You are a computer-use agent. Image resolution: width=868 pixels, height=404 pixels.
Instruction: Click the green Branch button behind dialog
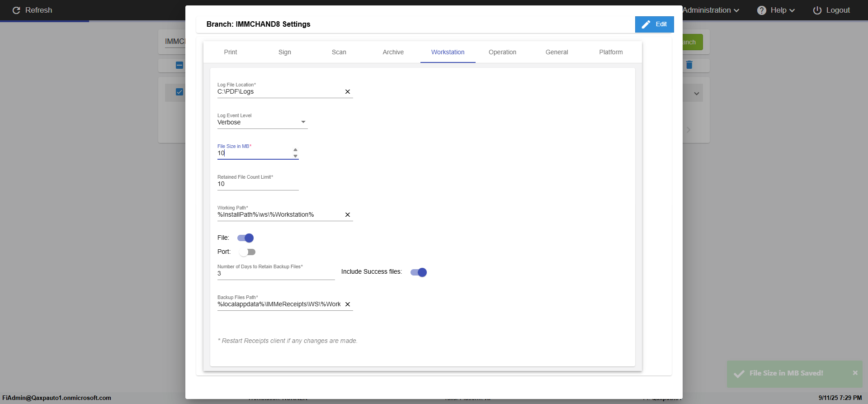(693, 42)
